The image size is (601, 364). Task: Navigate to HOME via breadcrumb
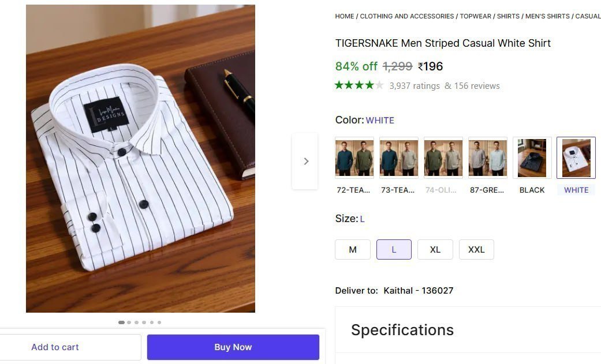[x=344, y=16]
